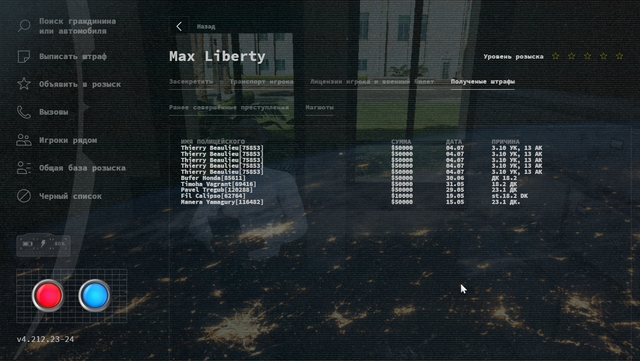Image resolution: width=640 pixels, height=361 pixels.
Task: Click the ИМЯ ПОЛИЦЕЙСКОГО column header
Action: point(213,142)
